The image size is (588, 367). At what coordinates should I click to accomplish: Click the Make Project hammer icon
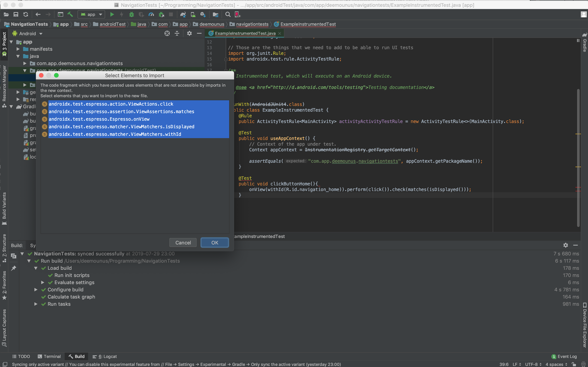tap(70, 15)
